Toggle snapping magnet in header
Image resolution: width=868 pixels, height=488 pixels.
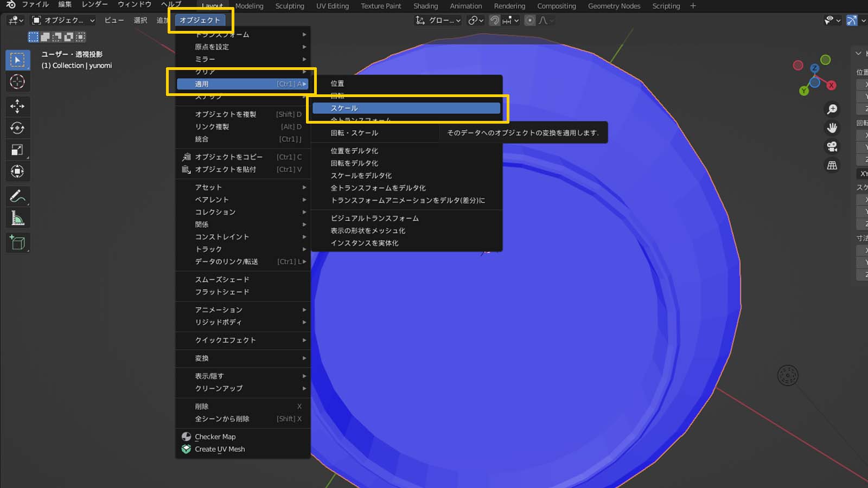pos(494,21)
